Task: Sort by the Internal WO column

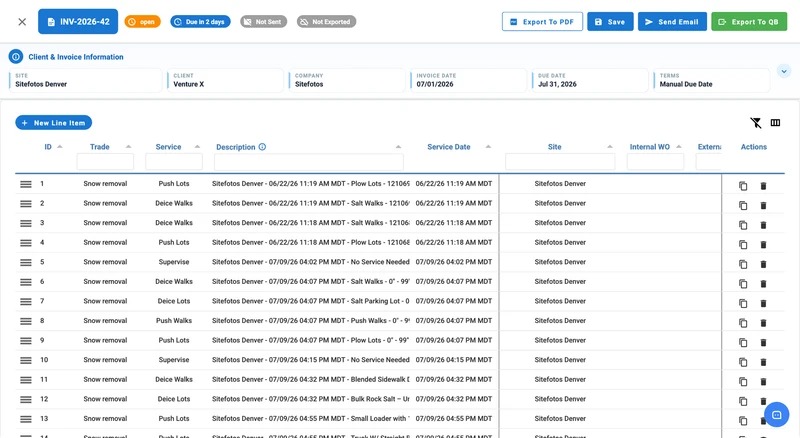Action: point(679,147)
